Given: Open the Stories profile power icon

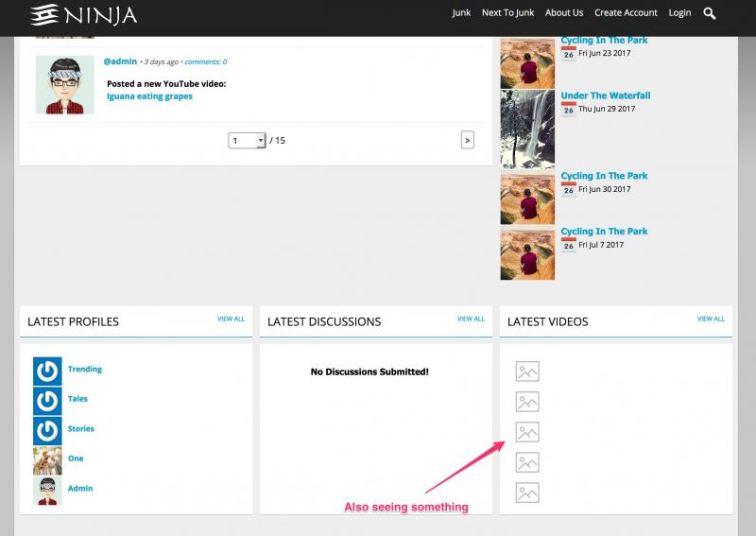Looking at the screenshot, I should coord(47,430).
